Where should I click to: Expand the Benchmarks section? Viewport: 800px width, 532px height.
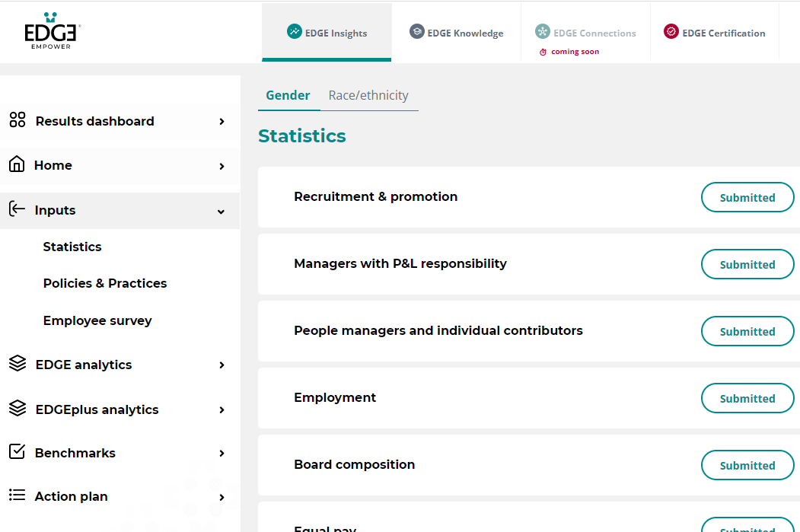pos(221,453)
